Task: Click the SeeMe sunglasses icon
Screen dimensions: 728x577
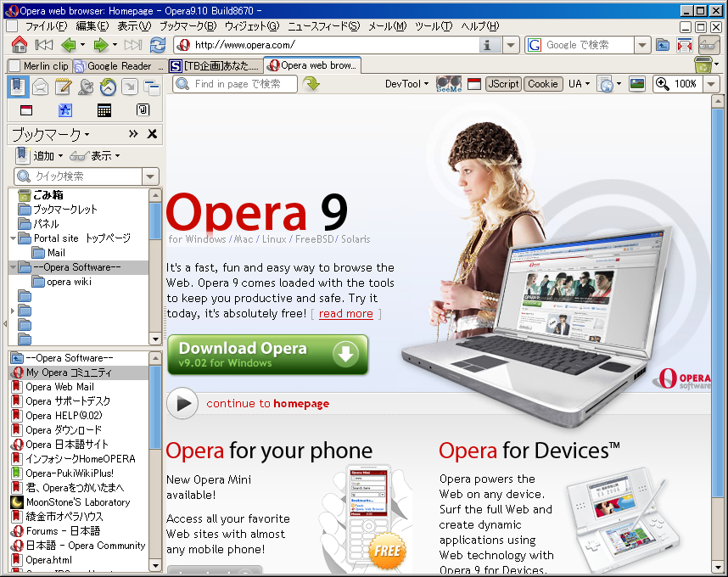Action: [449, 84]
